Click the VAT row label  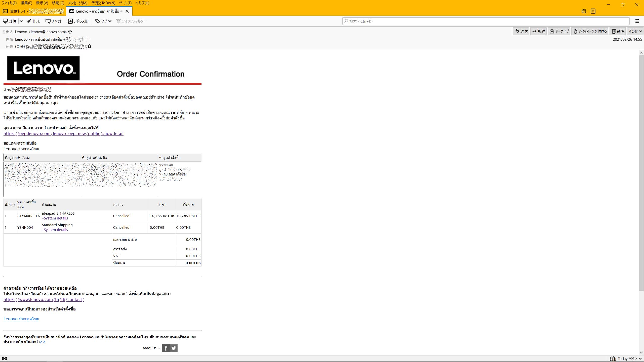click(x=117, y=256)
